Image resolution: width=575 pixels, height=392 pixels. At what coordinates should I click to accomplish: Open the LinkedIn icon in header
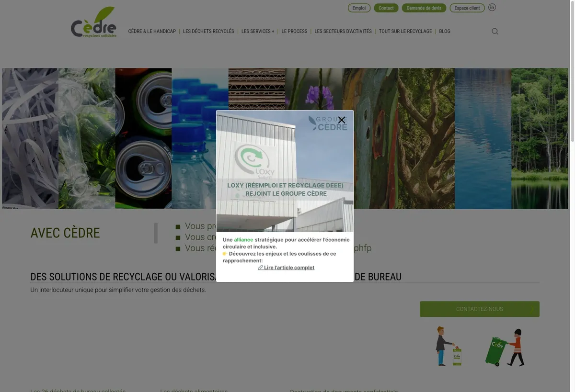pos(492,7)
